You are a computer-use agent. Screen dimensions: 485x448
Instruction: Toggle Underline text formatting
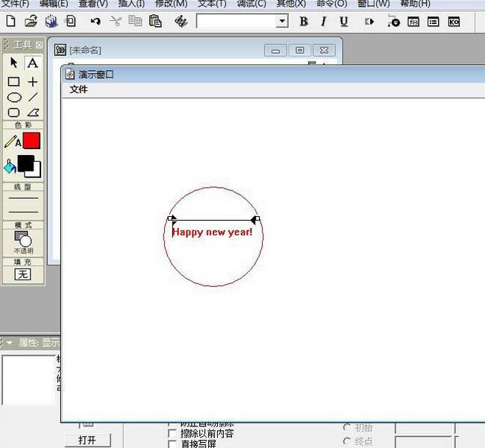(344, 22)
